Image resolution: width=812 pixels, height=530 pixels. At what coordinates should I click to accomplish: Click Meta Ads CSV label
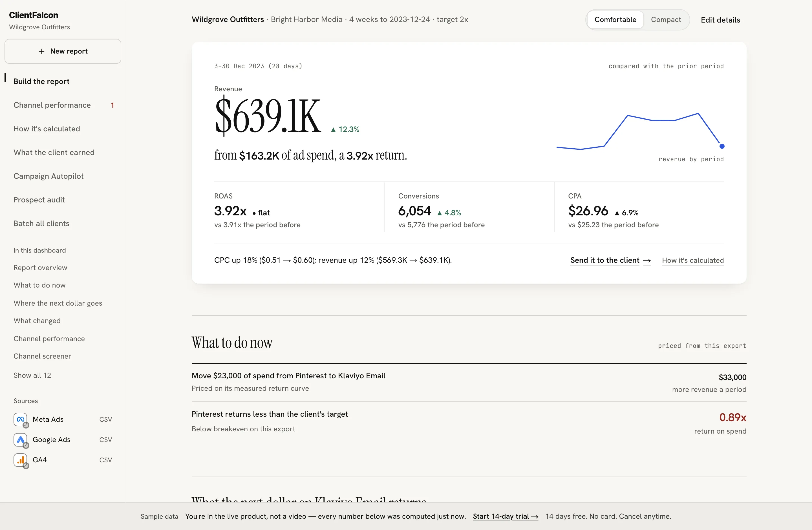point(105,419)
